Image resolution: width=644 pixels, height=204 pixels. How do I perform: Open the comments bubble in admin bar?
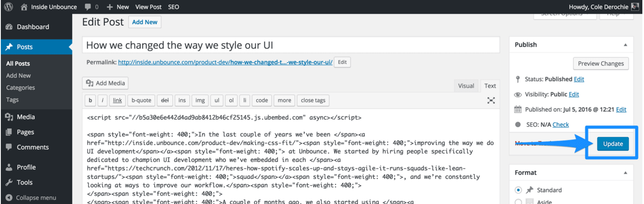tap(92, 7)
